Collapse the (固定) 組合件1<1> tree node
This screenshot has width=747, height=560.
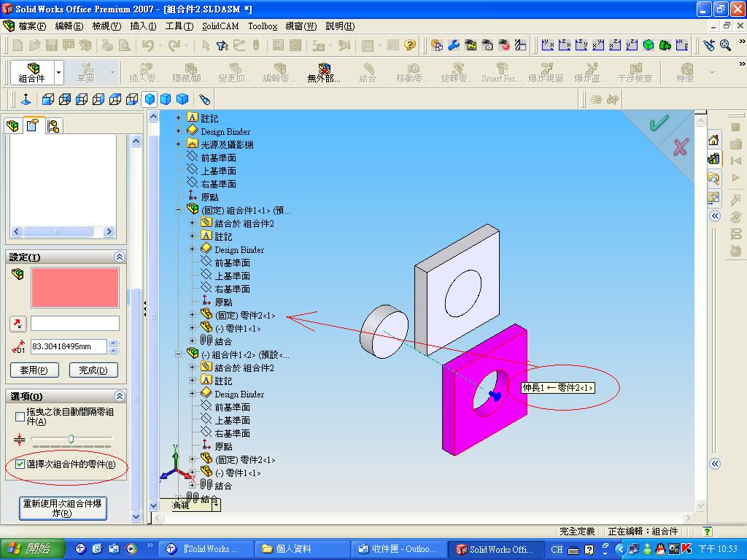click(x=178, y=209)
